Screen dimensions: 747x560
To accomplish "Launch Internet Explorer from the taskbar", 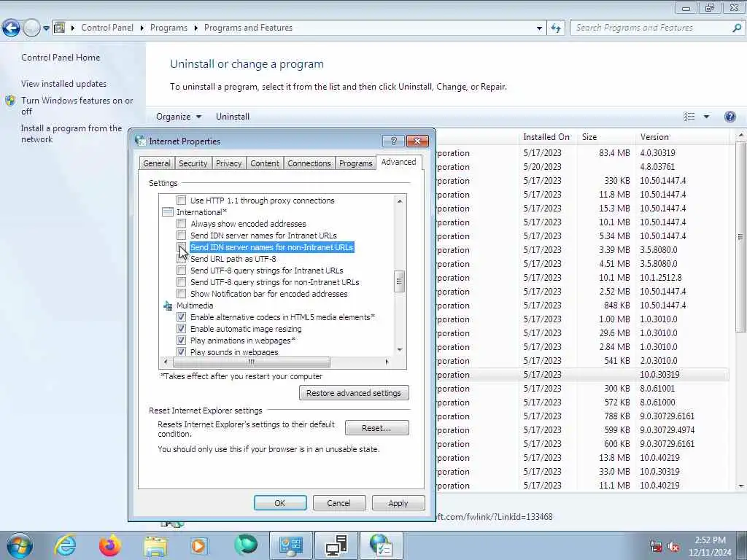I will coord(65,545).
